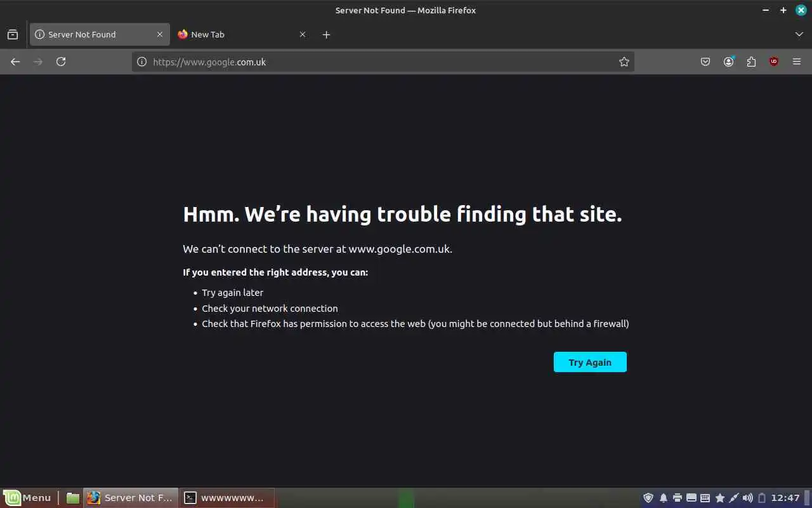This screenshot has width=812, height=508.
Task: Show site information icon in address bar
Action: pyautogui.click(x=142, y=62)
